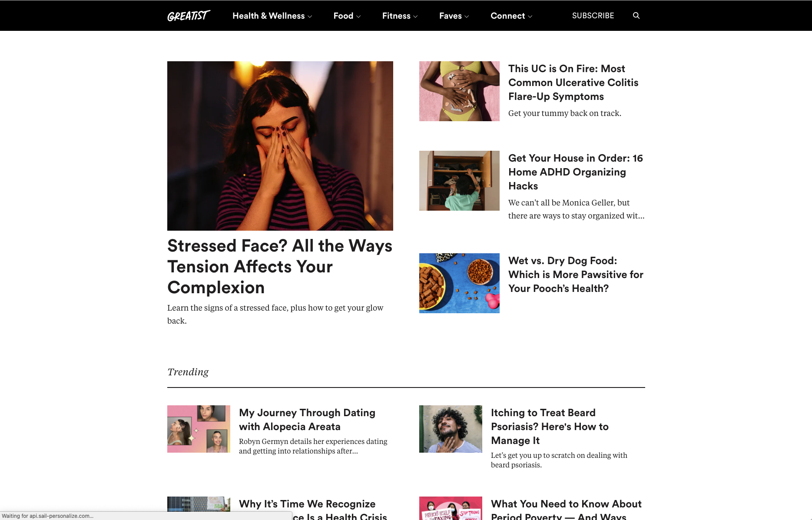Image resolution: width=812 pixels, height=520 pixels.
Task: Click the beard psoriasis man thumbnail
Action: [451, 429]
